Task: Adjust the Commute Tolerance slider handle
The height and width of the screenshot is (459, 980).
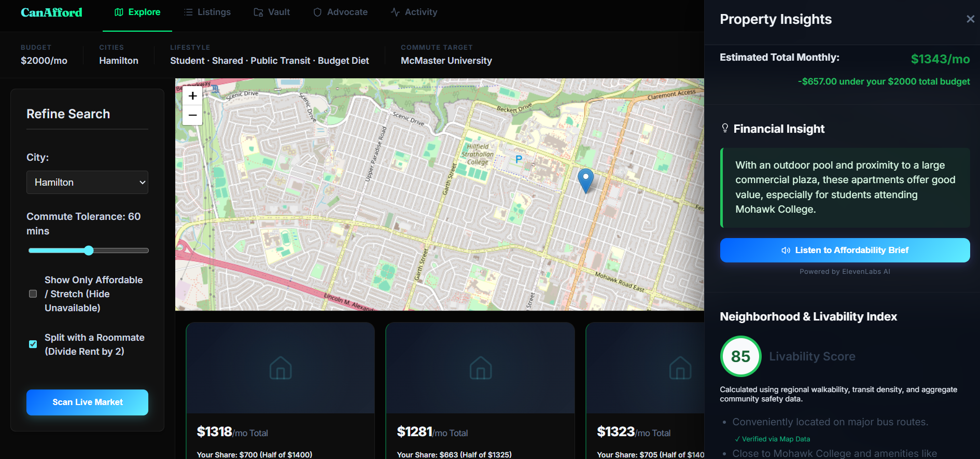Action: click(89, 251)
